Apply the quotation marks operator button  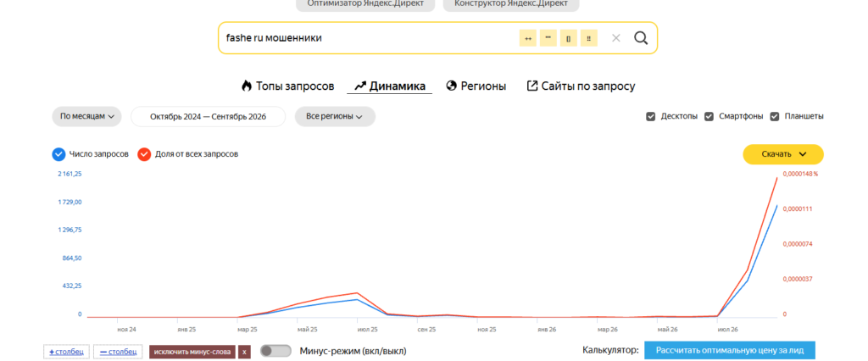548,38
